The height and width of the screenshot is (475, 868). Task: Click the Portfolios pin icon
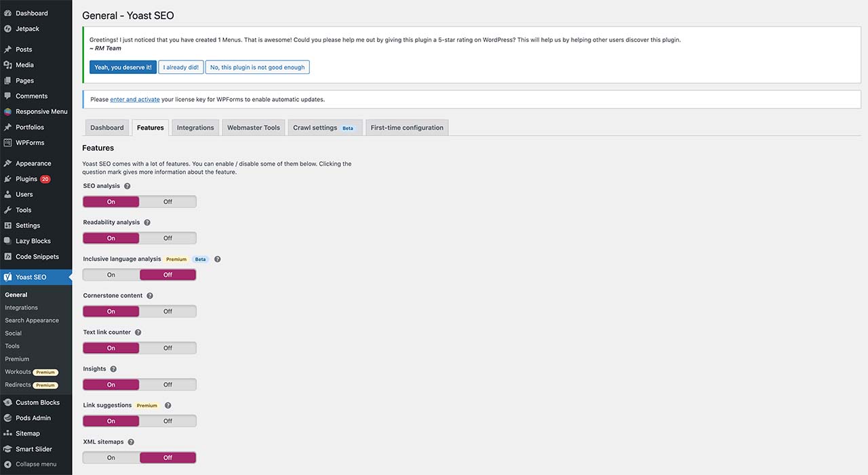(7, 127)
